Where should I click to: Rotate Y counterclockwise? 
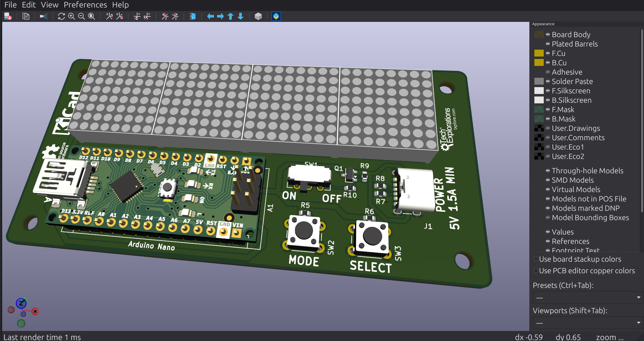[x=147, y=16]
